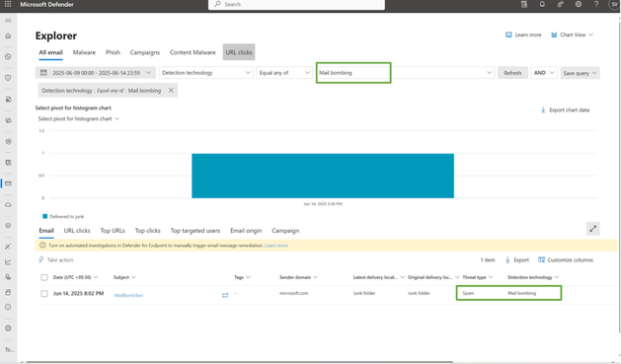Open the Top targeted users tab
Screen dimensions: 621x364
pos(195,230)
